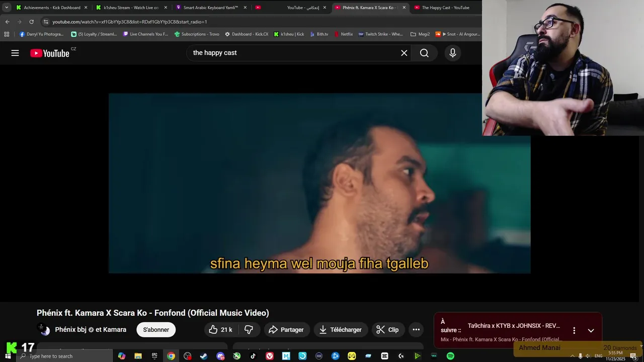Open the tab search dropdown arrow

[x=7, y=8]
